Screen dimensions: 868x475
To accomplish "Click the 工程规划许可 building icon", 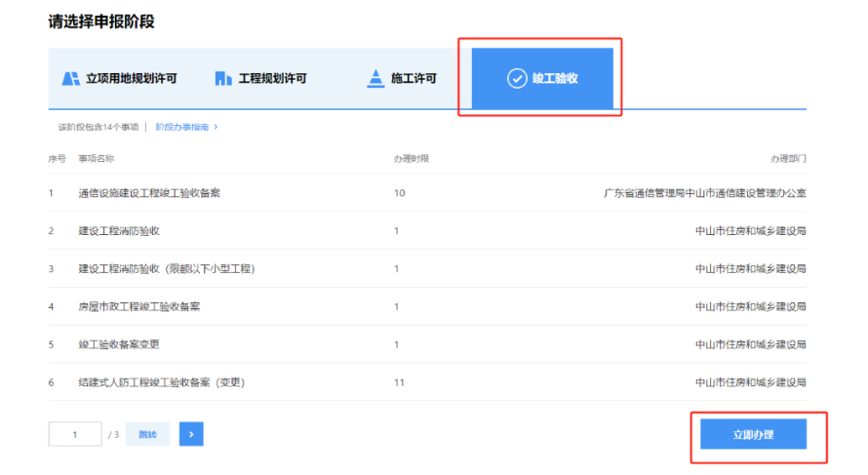I will click(223, 78).
